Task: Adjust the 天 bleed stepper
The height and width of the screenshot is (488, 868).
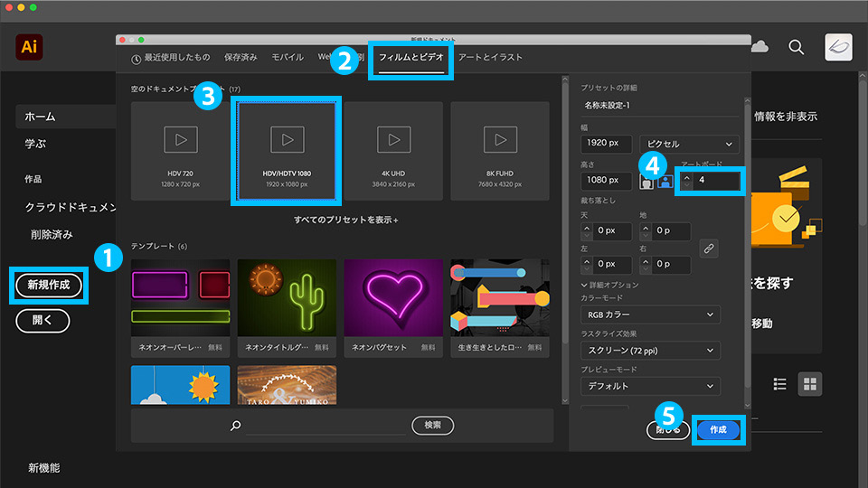Action: point(587,231)
